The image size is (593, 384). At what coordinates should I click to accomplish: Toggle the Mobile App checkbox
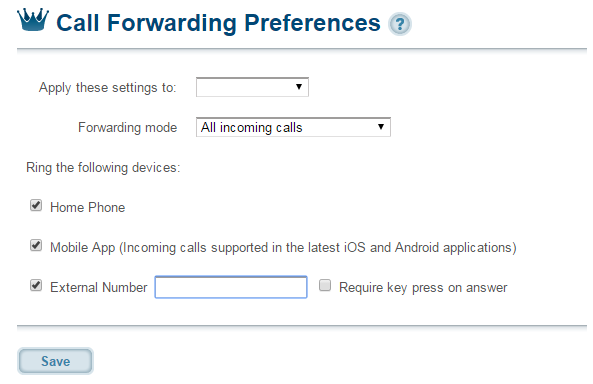pyautogui.click(x=36, y=246)
